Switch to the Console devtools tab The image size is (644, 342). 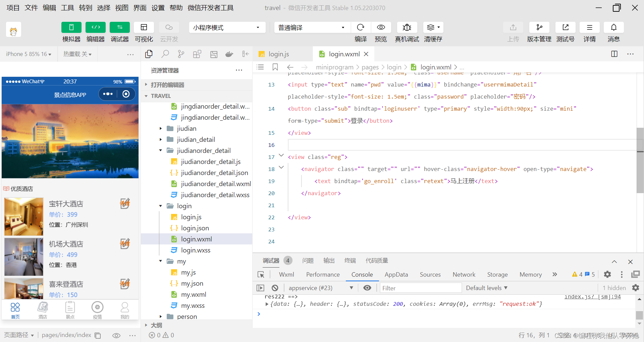pyautogui.click(x=362, y=275)
